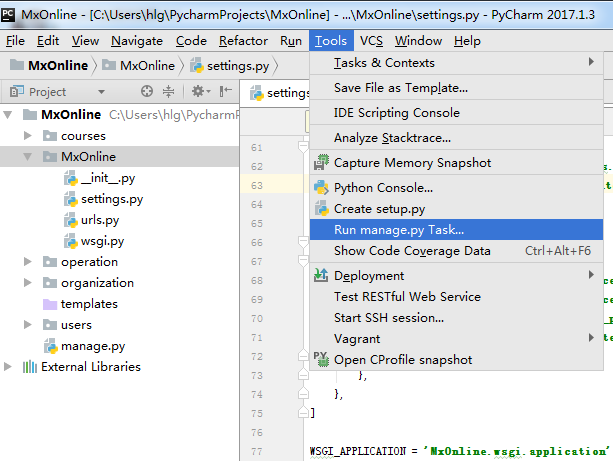Expand the operation folder
This screenshot has width=613, height=461.
pos(27,262)
